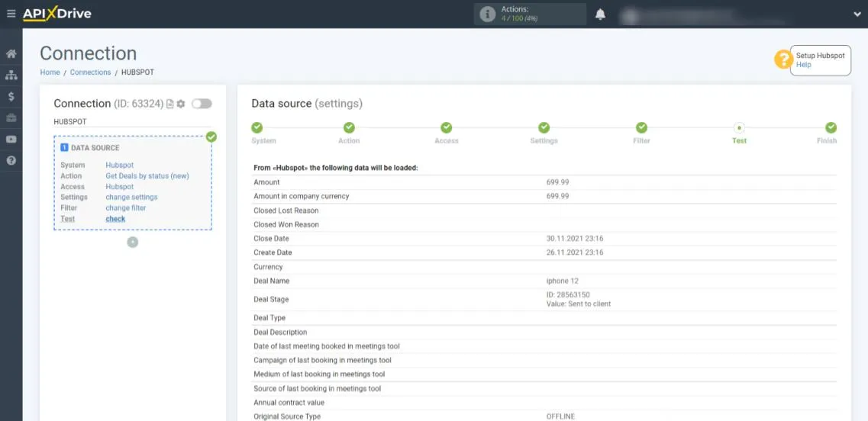Click the plus button below the Data Source block
The image size is (868, 421).
tap(133, 243)
